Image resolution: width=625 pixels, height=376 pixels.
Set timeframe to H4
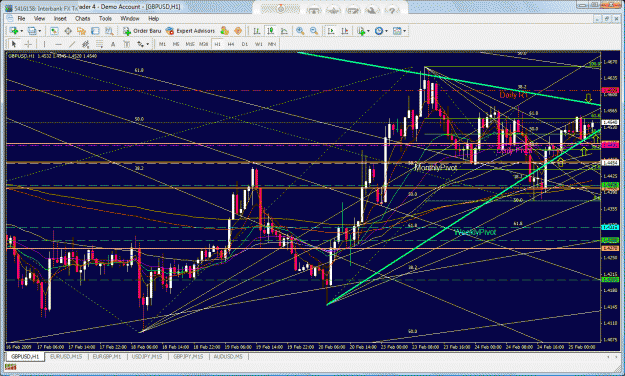231,44
